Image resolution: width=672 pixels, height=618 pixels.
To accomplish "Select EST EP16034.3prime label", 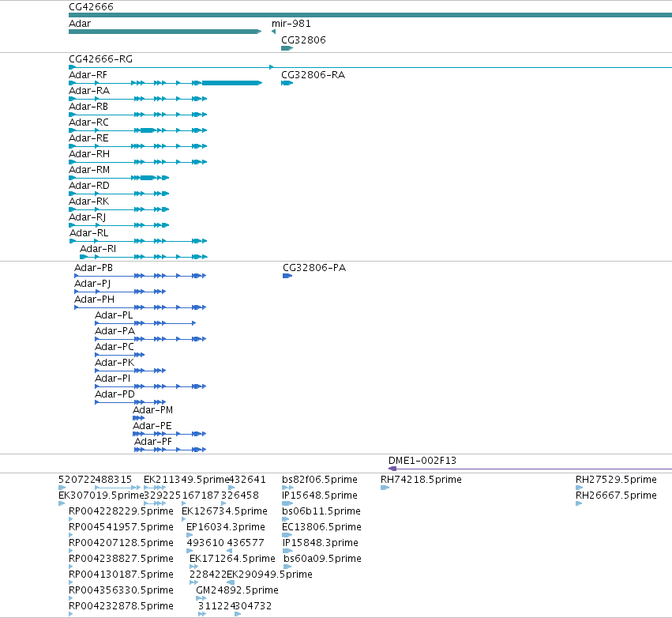I will click(x=225, y=527).
